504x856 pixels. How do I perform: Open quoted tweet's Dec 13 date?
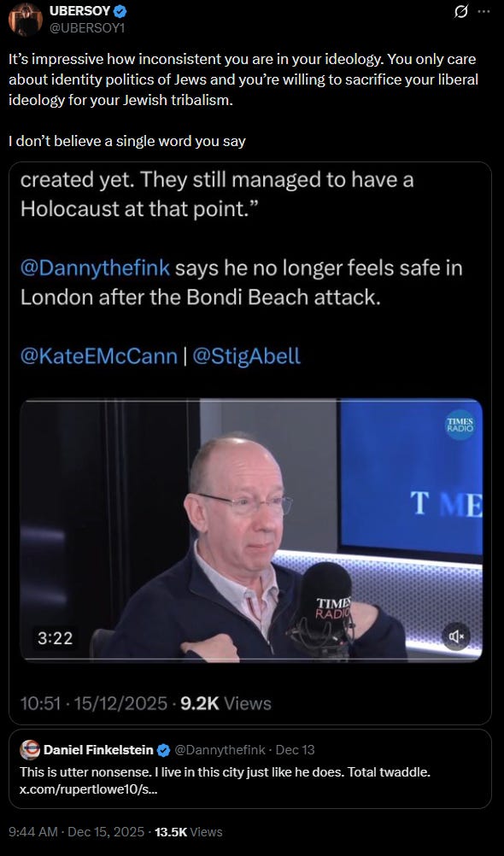[x=296, y=750]
